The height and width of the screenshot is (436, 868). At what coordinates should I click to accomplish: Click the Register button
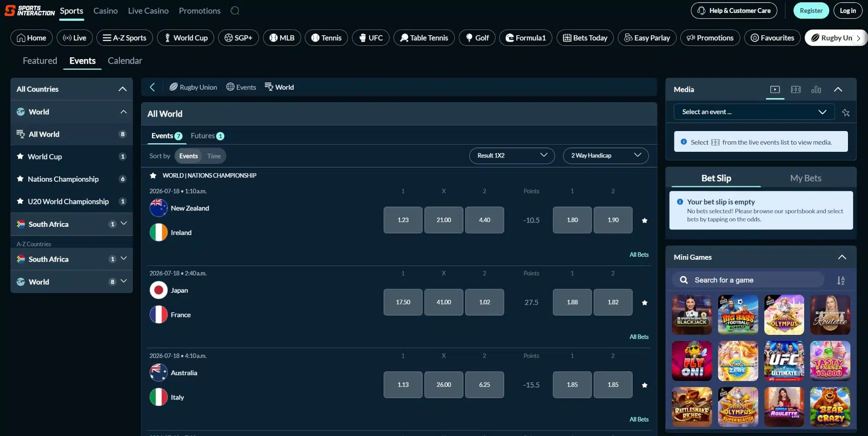811,10
